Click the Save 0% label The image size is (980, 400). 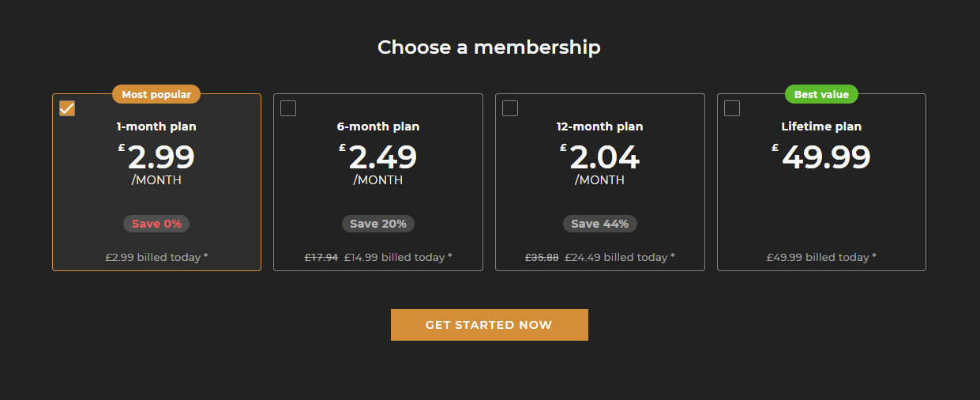click(156, 224)
